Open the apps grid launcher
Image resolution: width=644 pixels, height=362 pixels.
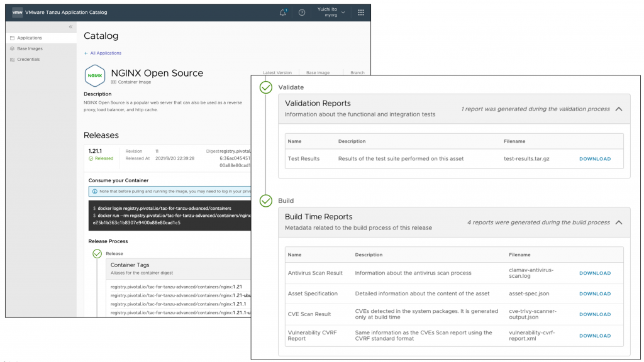point(360,13)
